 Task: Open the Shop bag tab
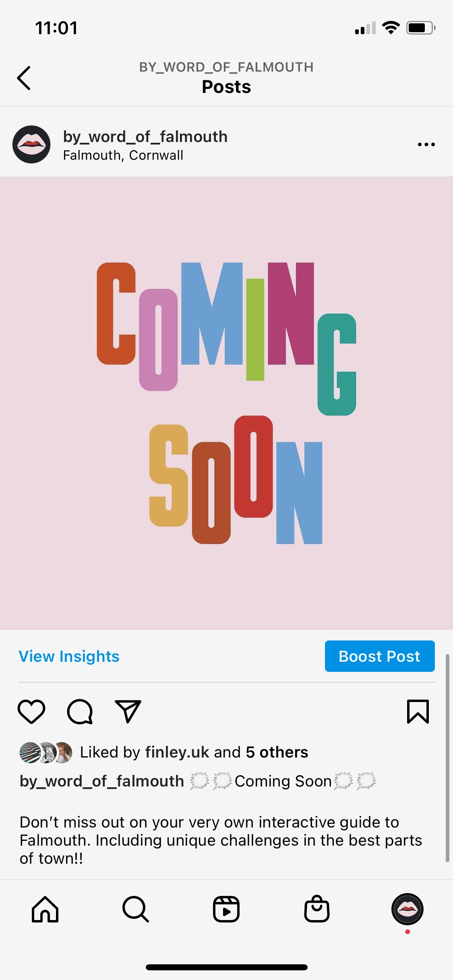click(317, 909)
